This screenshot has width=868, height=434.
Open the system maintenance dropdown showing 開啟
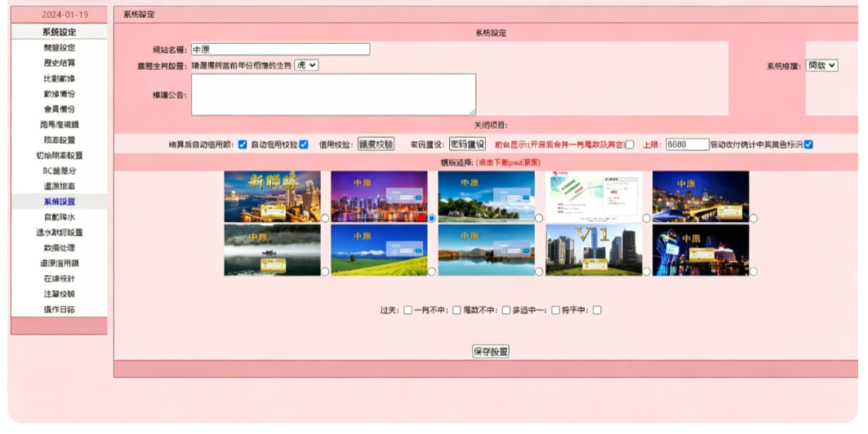[x=821, y=65]
